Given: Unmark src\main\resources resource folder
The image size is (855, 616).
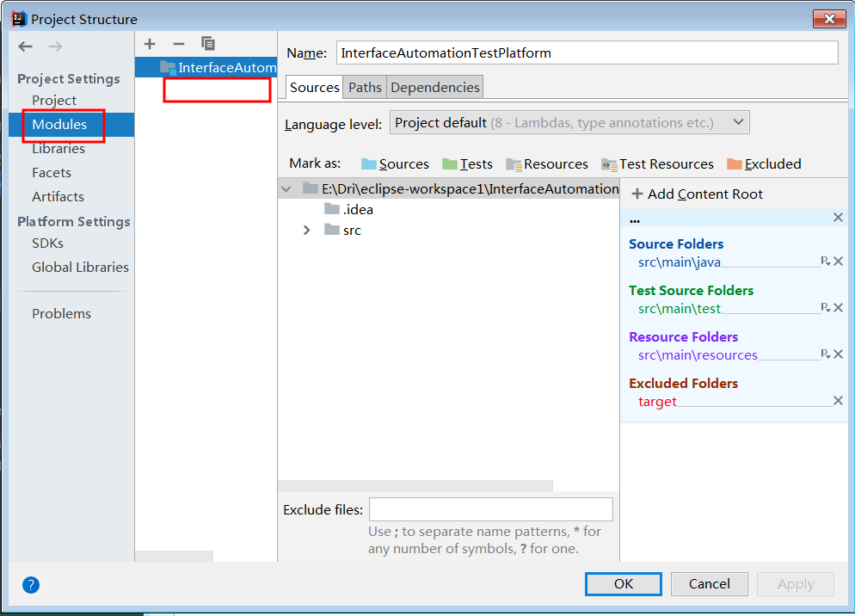Looking at the screenshot, I should [839, 354].
